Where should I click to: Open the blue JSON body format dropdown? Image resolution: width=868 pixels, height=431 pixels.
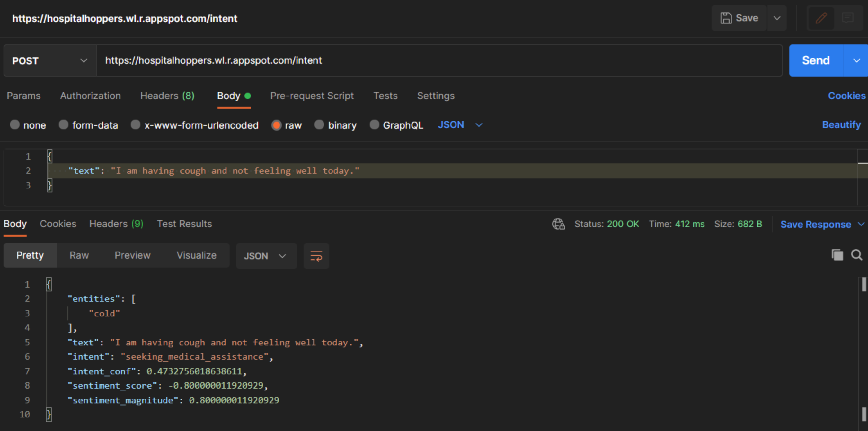coord(460,125)
